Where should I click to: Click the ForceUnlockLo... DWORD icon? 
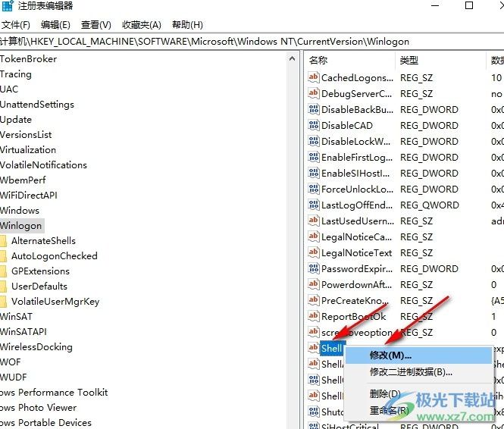[314, 189]
